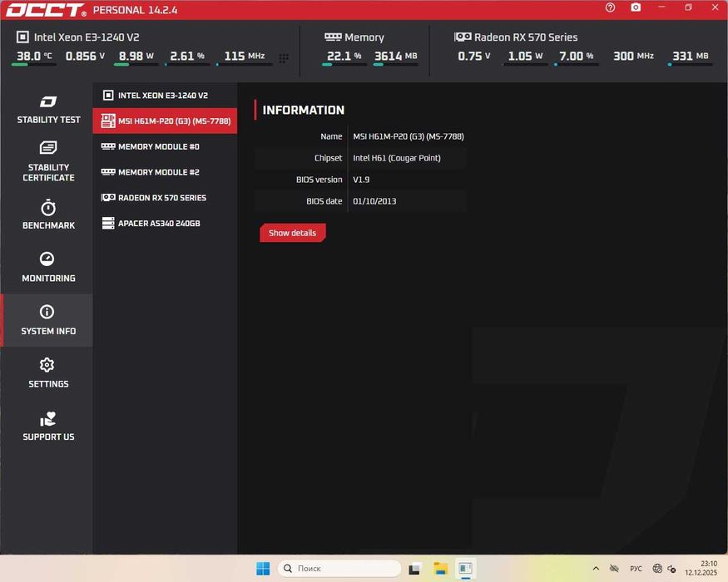Click the GPU voltage 0.75 V value

click(474, 57)
